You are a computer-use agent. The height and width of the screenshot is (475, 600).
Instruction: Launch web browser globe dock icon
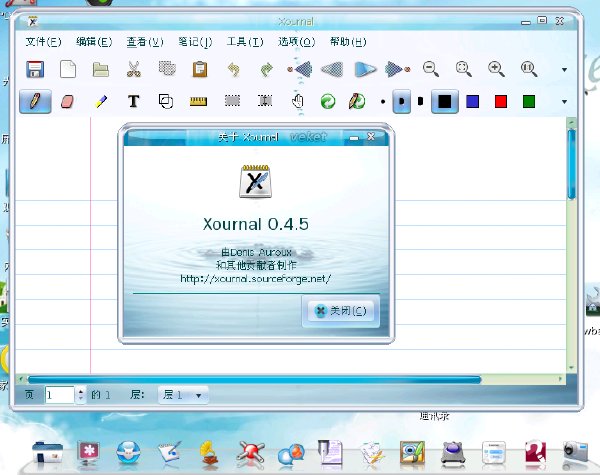click(x=128, y=453)
